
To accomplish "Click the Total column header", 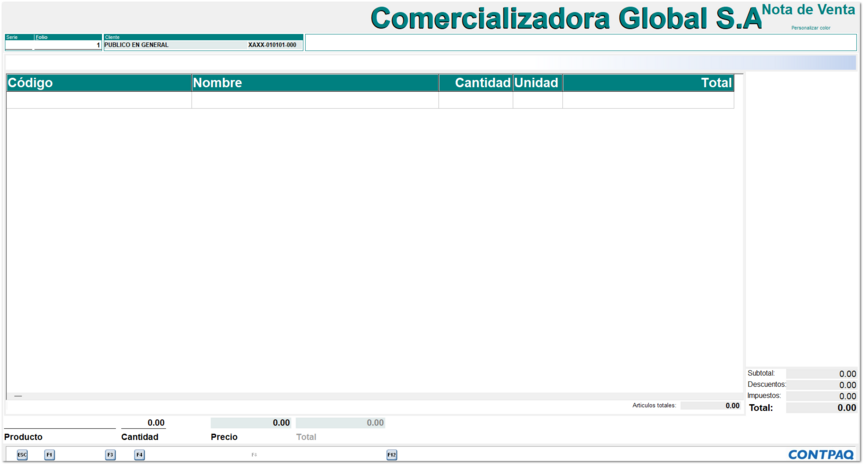I will coord(649,83).
